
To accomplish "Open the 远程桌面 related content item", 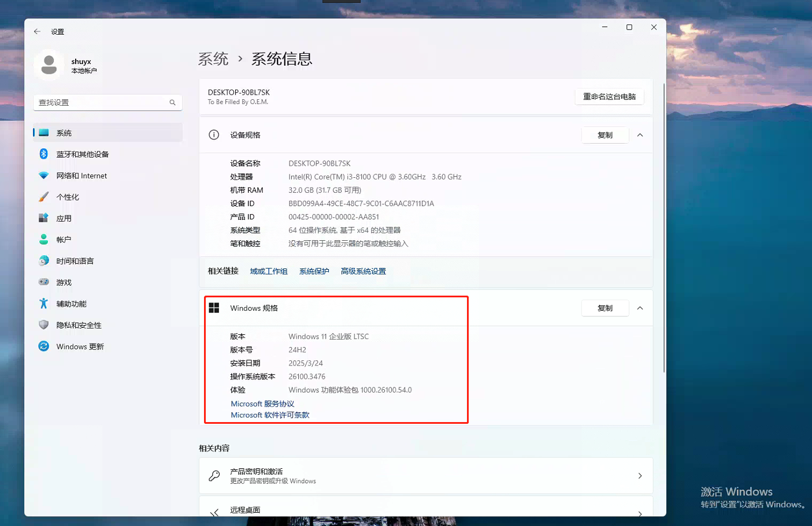I will click(426, 510).
